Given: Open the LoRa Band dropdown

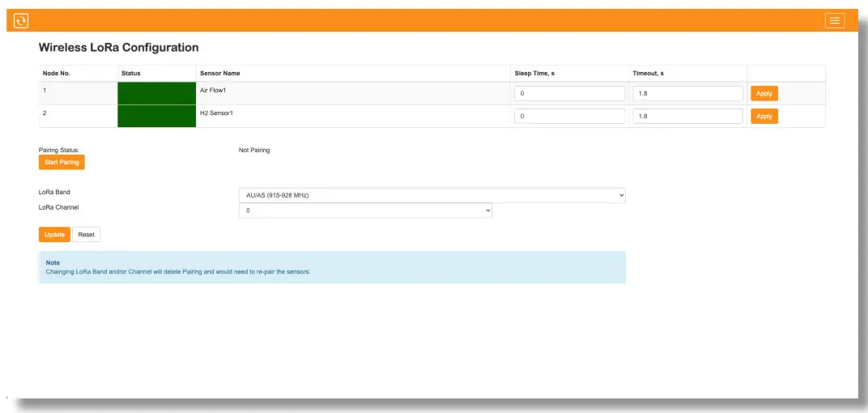Looking at the screenshot, I should click(x=432, y=195).
